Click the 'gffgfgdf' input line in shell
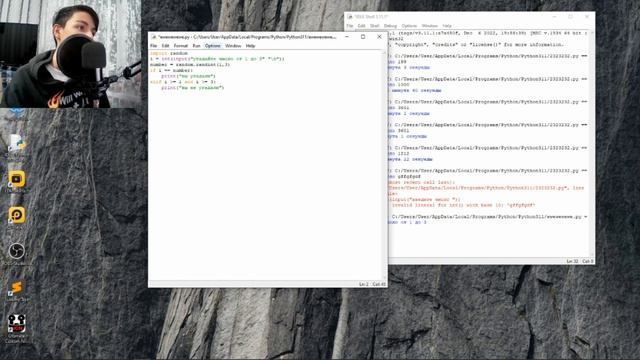Screen dimensions: 640x360 pyautogui.click(x=404, y=177)
